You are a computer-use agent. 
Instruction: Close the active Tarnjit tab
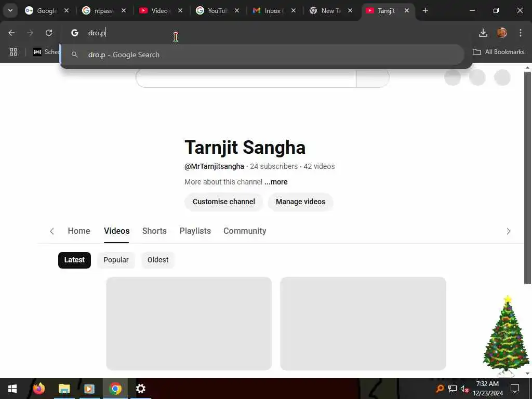[407, 10]
